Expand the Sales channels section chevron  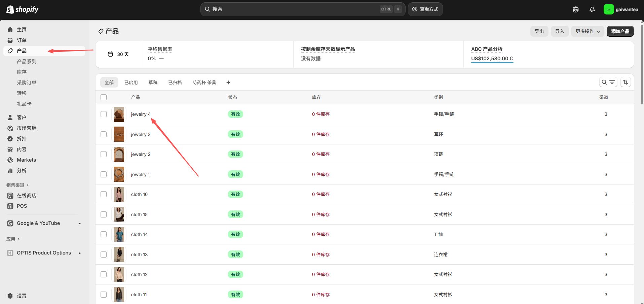pyautogui.click(x=28, y=185)
